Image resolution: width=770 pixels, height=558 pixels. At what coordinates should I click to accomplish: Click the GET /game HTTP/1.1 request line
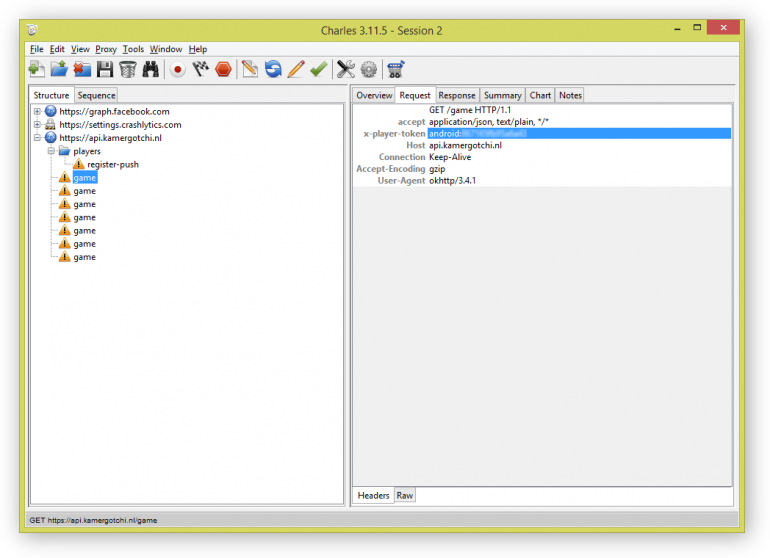470,110
